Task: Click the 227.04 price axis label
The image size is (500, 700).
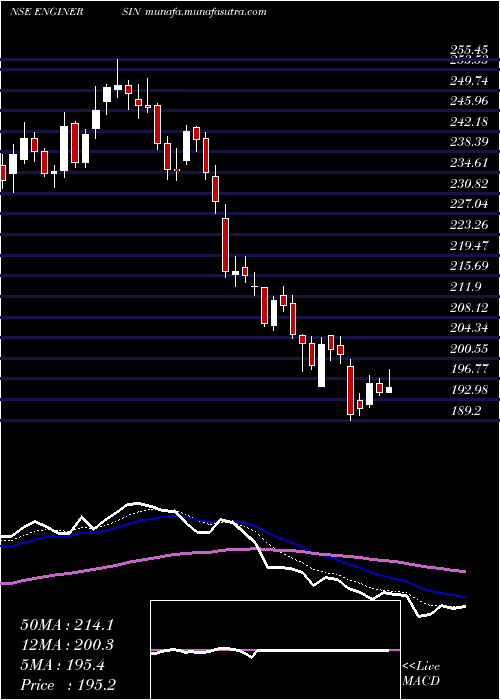Action: 469,204
